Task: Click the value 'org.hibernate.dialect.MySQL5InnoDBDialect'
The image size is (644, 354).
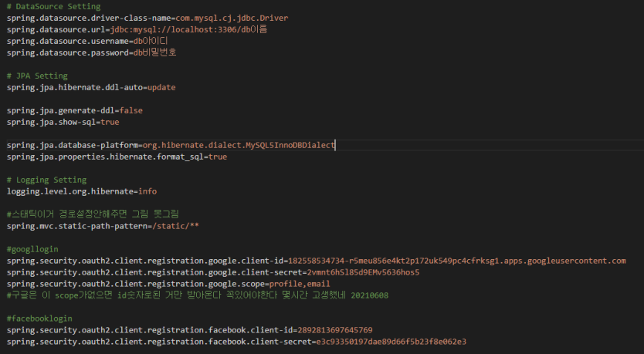Action: pos(239,145)
